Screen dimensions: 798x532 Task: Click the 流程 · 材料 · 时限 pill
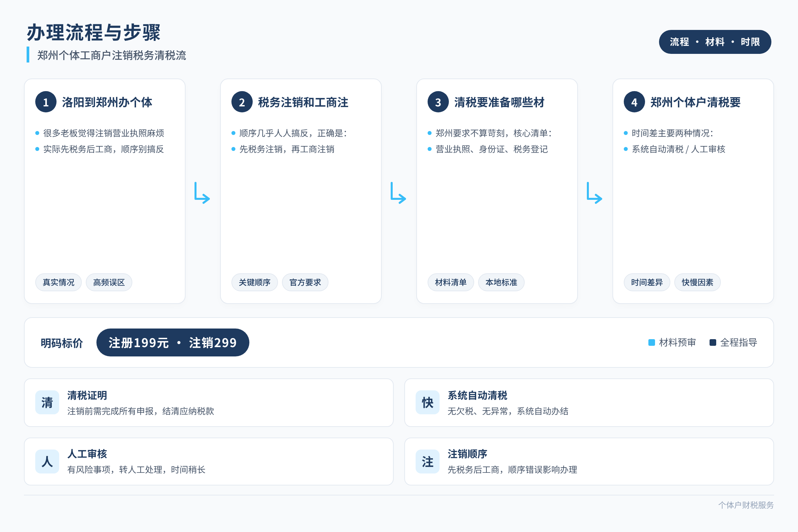point(715,42)
